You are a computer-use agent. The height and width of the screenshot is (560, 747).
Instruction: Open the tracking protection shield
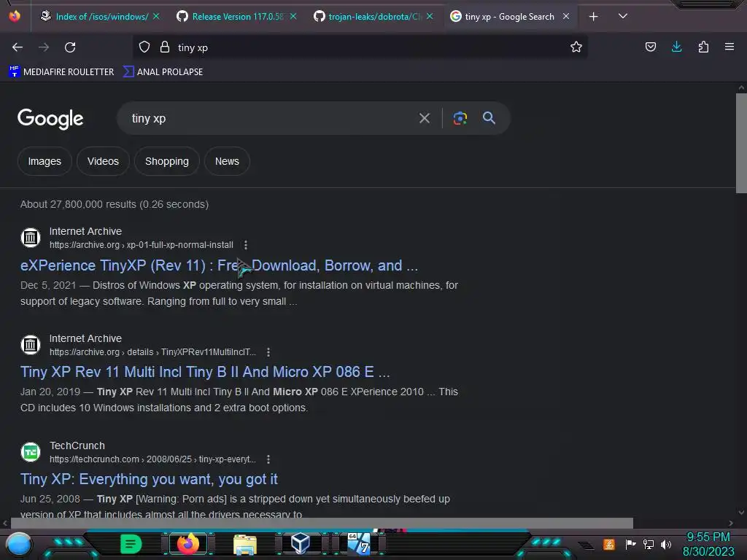click(144, 47)
